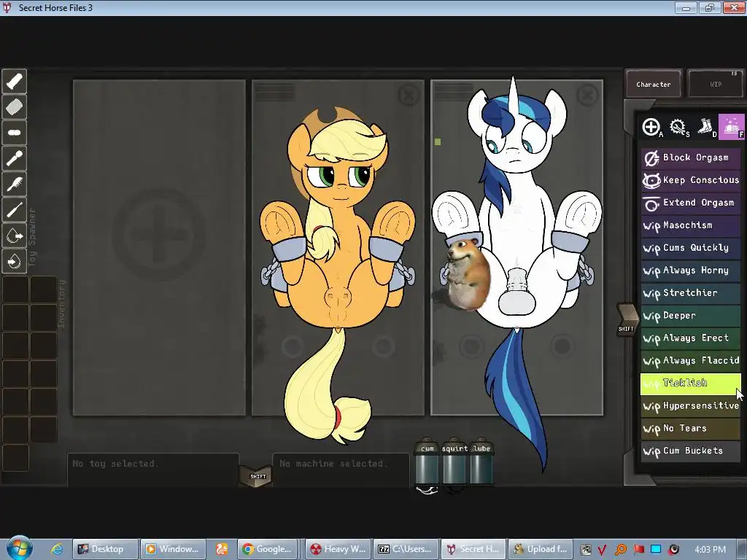Launch Internet Explorer from the taskbar
The height and width of the screenshot is (560, 747).
tap(57, 549)
